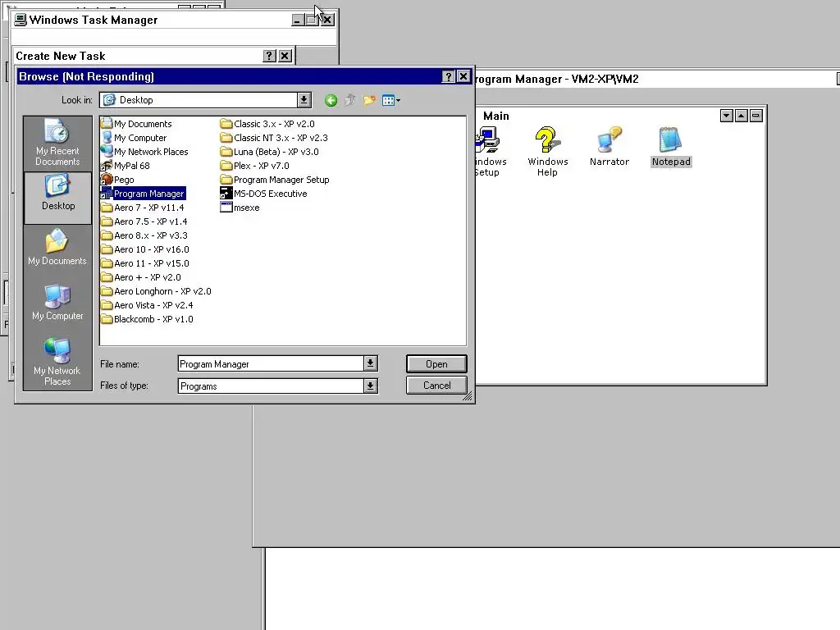Image resolution: width=840 pixels, height=630 pixels.
Task: Click Main group down-arrow button
Action: pyautogui.click(x=727, y=115)
